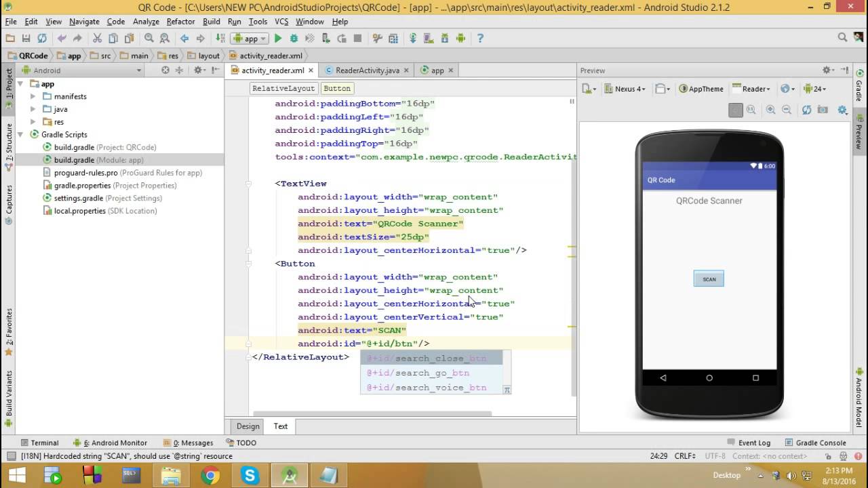Open the preview orientation dropdown
The width and height of the screenshot is (868, 488).
(x=662, y=89)
